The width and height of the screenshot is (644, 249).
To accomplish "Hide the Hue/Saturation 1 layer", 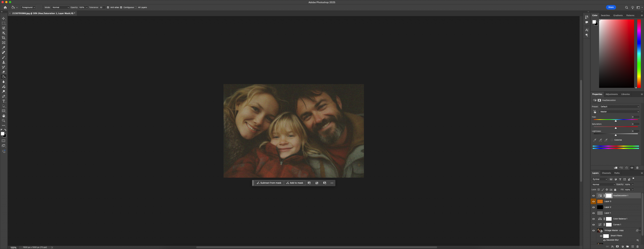I will 593,196.
